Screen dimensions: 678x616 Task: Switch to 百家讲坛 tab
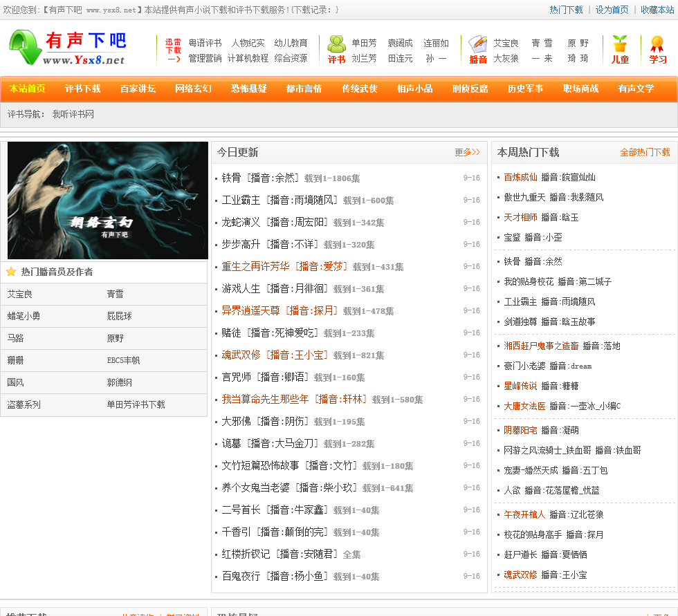point(138,88)
